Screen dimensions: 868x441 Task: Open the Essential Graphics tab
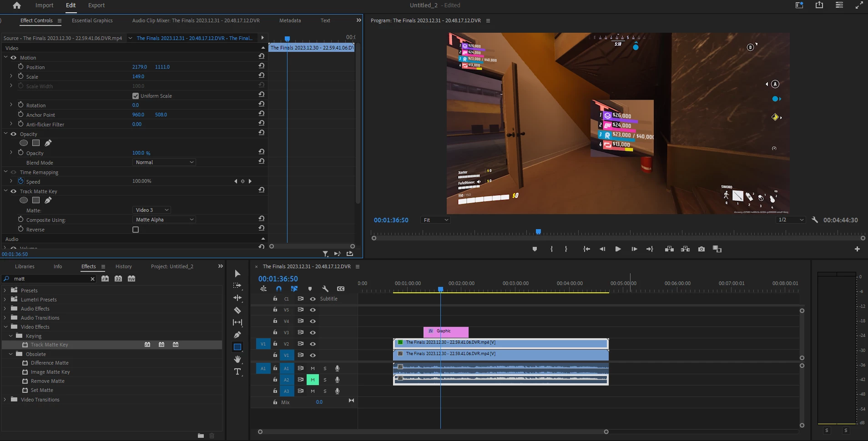pos(92,20)
